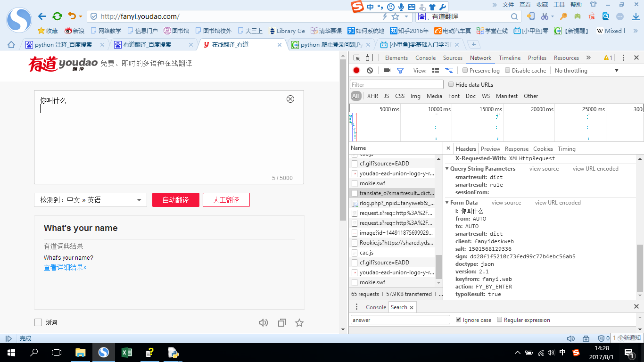Star this page in the address bar
644x362 pixels.
396,16
